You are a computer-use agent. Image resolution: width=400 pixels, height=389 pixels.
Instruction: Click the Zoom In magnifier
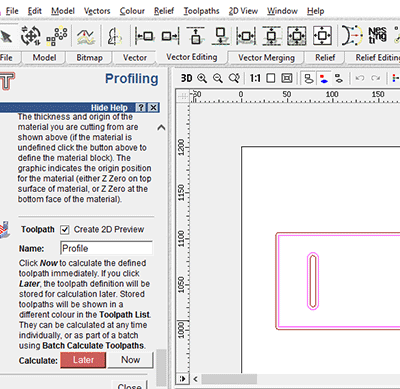202,78
